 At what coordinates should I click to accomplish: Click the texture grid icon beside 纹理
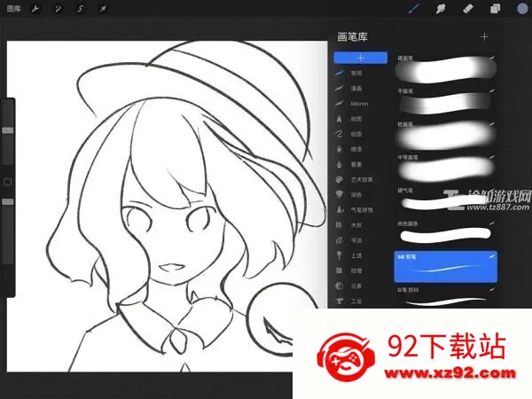pyautogui.click(x=339, y=270)
